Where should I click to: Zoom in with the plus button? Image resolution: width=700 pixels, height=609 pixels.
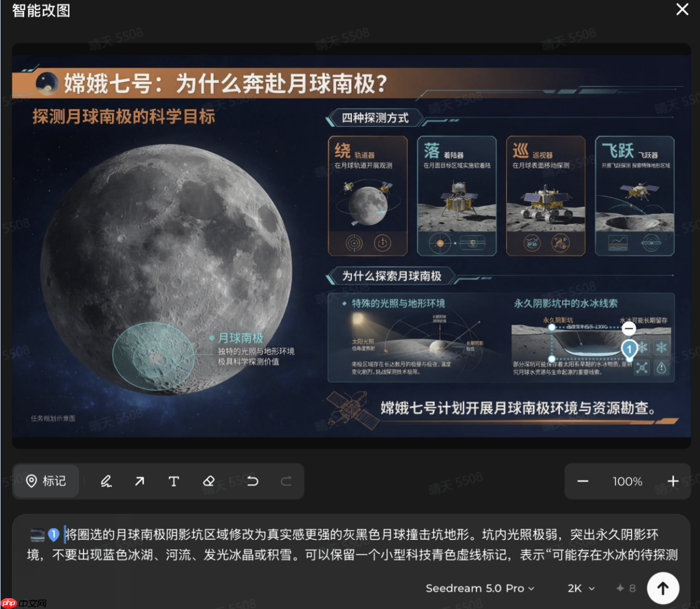pyautogui.click(x=673, y=481)
